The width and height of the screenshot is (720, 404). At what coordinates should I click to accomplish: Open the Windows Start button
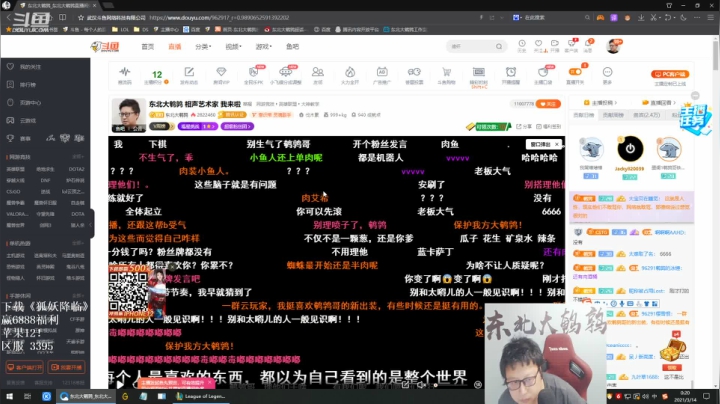point(9,396)
